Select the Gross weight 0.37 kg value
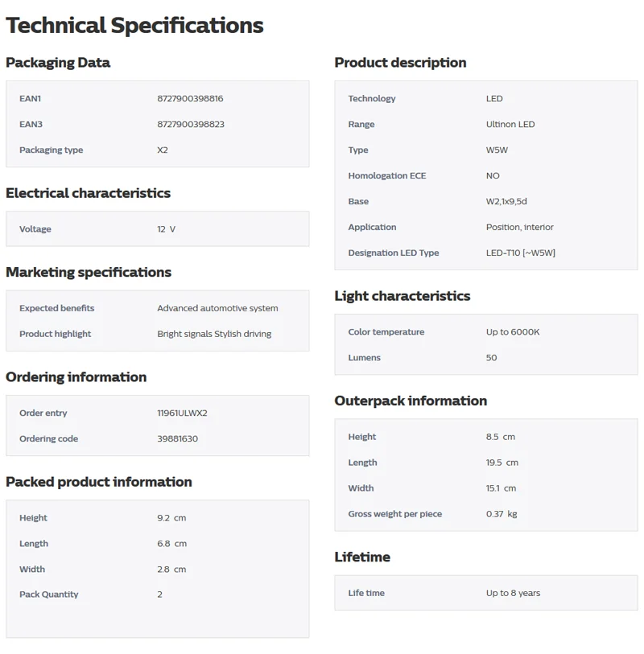 click(502, 514)
